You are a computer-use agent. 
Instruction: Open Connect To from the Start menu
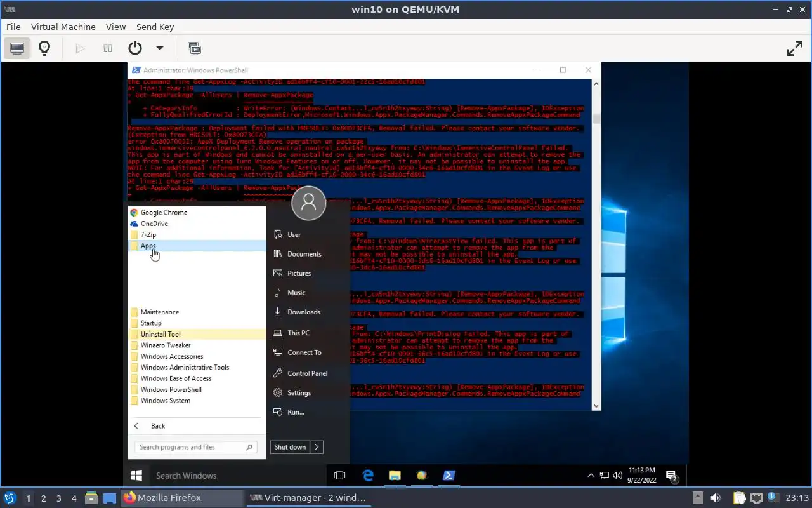[308, 352]
